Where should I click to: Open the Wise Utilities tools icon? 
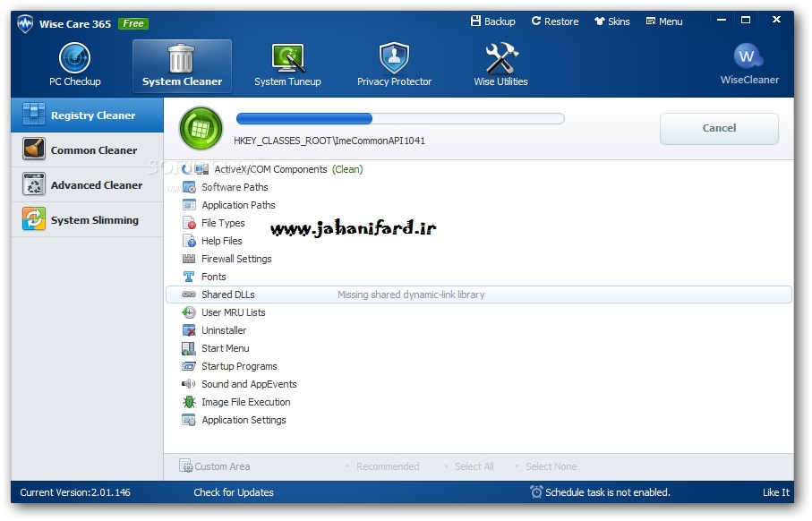(x=500, y=58)
